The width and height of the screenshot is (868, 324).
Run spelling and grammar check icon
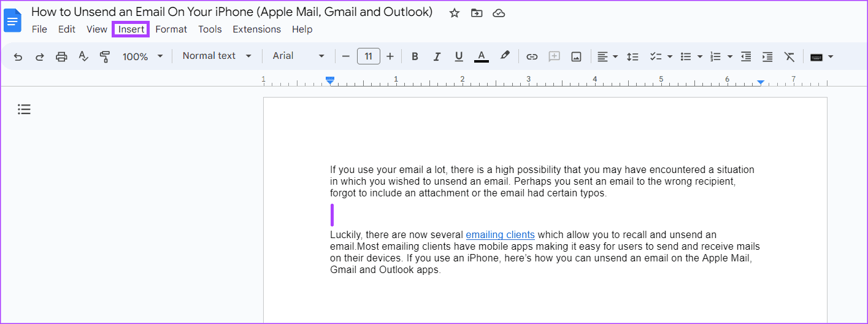(83, 56)
